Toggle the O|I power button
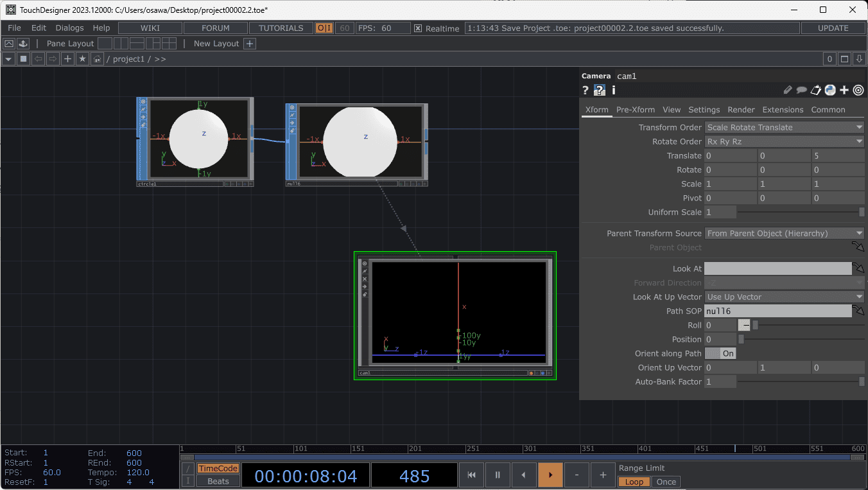The height and width of the screenshot is (490, 868). pos(324,28)
